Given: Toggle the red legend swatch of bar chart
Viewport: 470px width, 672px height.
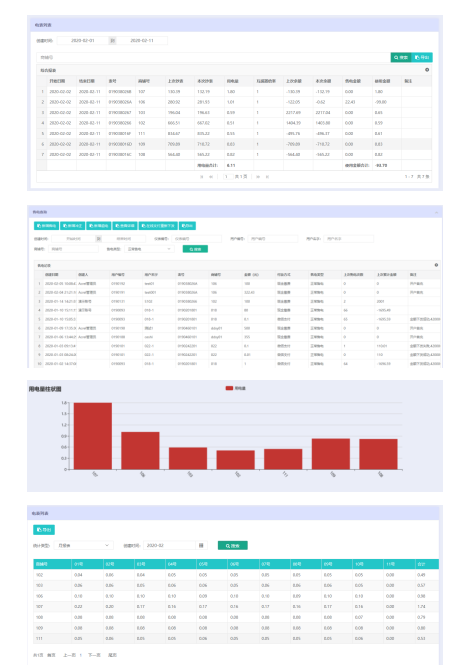Looking at the screenshot, I should click(x=229, y=388).
